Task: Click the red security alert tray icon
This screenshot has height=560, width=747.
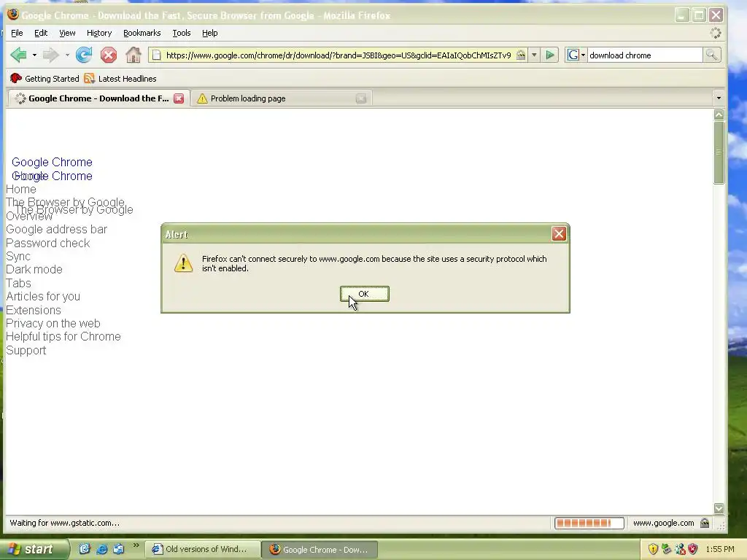Action: 693,549
